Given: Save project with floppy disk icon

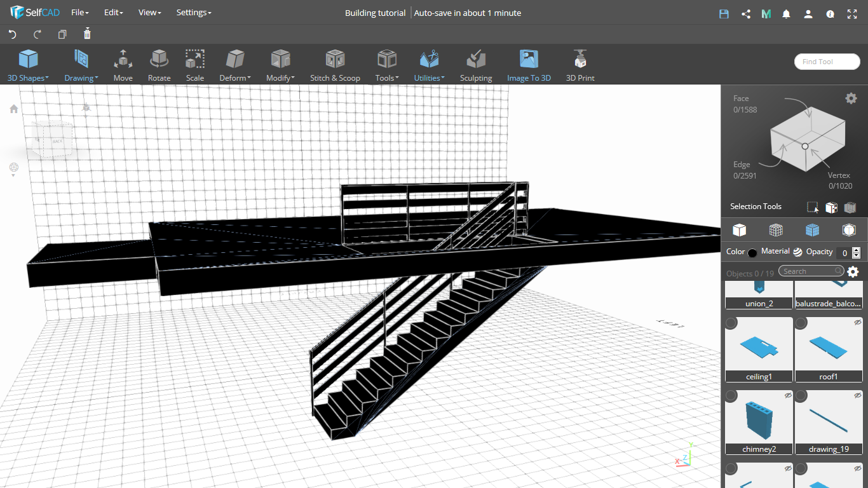Looking at the screenshot, I should coord(724,13).
